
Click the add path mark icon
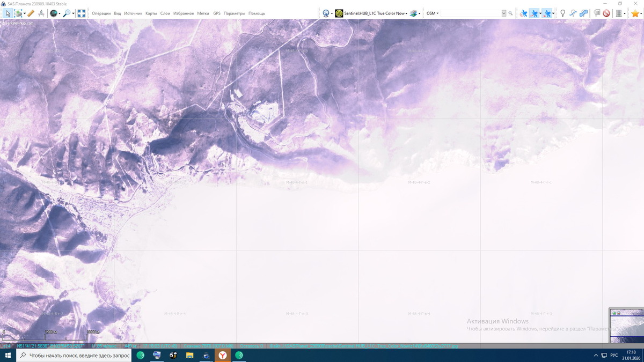point(573,13)
